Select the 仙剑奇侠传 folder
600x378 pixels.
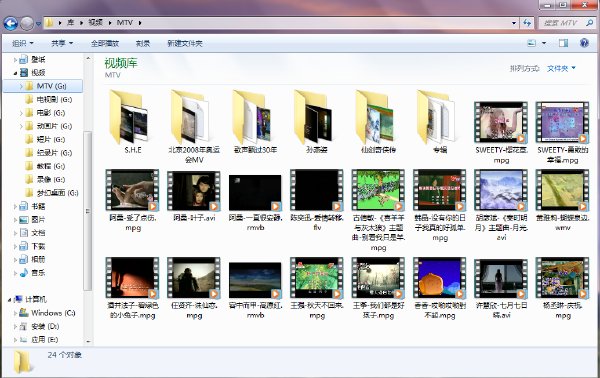click(x=378, y=122)
